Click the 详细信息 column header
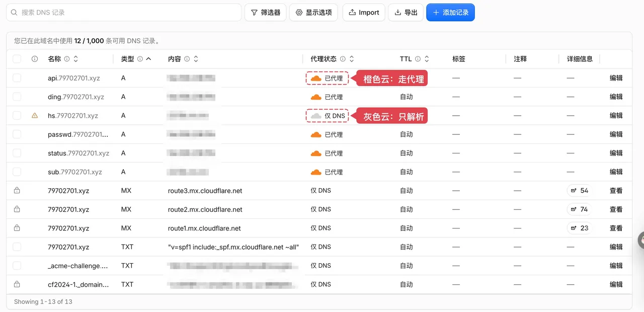This screenshot has height=312, width=644. pos(580,59)
